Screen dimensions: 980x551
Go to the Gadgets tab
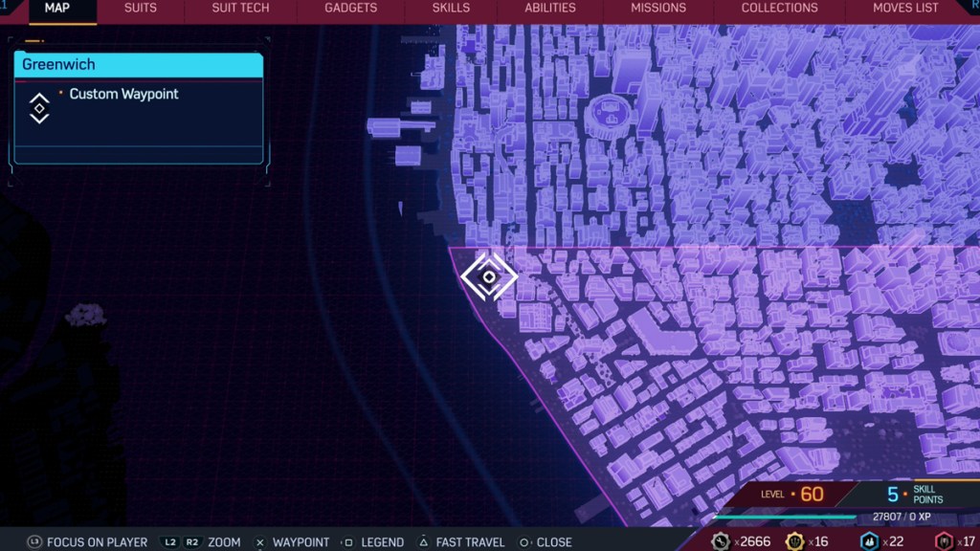coord(351,9)
